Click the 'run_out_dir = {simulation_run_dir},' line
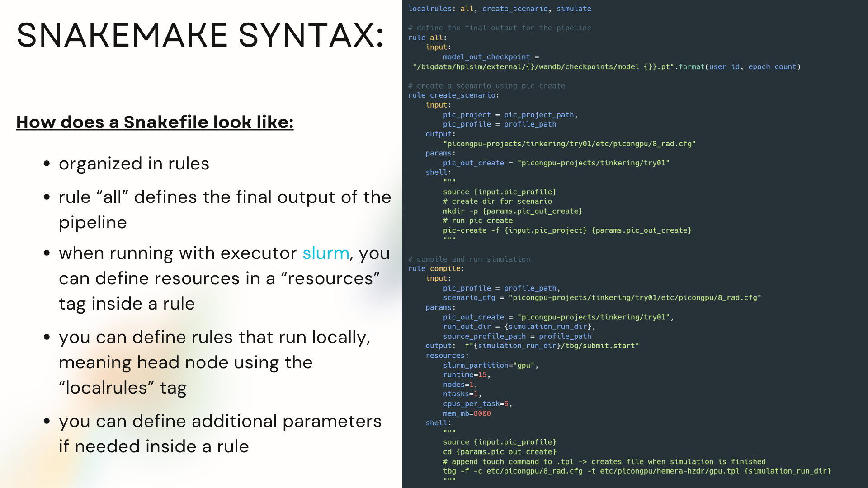868x488 pixels. click(x=519, y=327)
